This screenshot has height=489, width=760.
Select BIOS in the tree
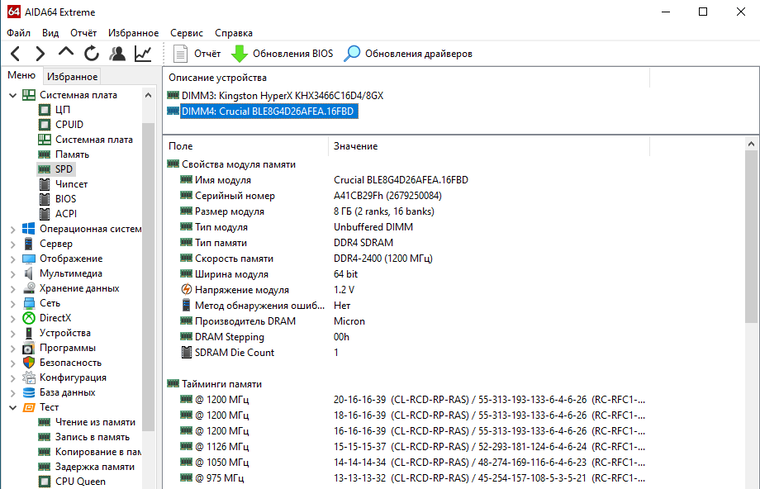(x=65, y=199)
